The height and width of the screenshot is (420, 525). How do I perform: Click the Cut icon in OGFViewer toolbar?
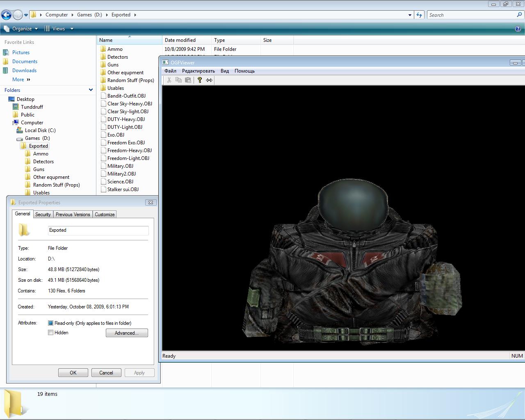pos(169,80)
